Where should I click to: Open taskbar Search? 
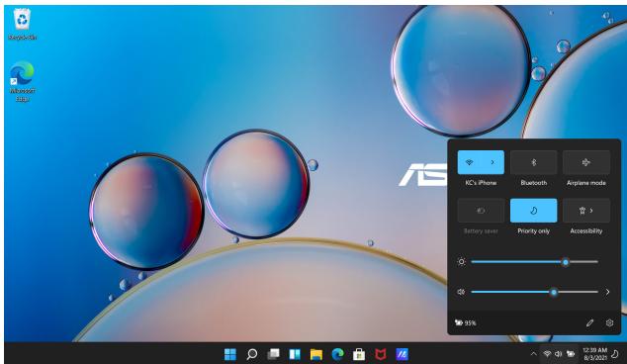[x=252, y=354]
